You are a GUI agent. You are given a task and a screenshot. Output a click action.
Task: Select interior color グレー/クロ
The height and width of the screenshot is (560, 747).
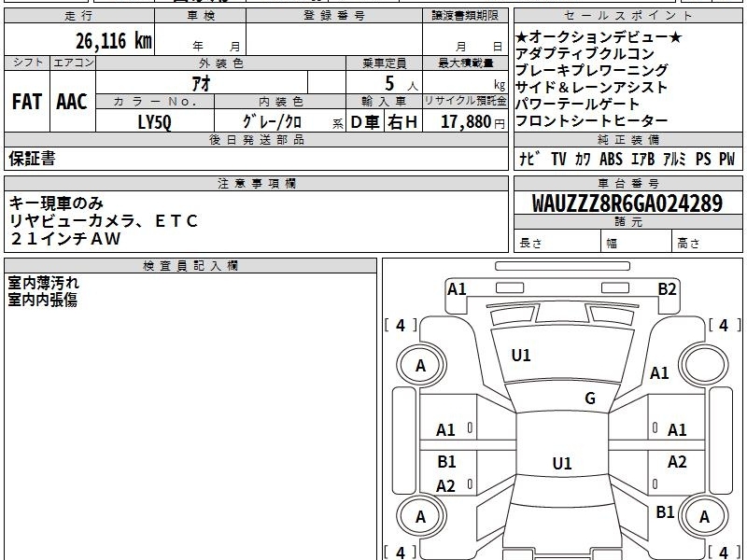[272, 122]
